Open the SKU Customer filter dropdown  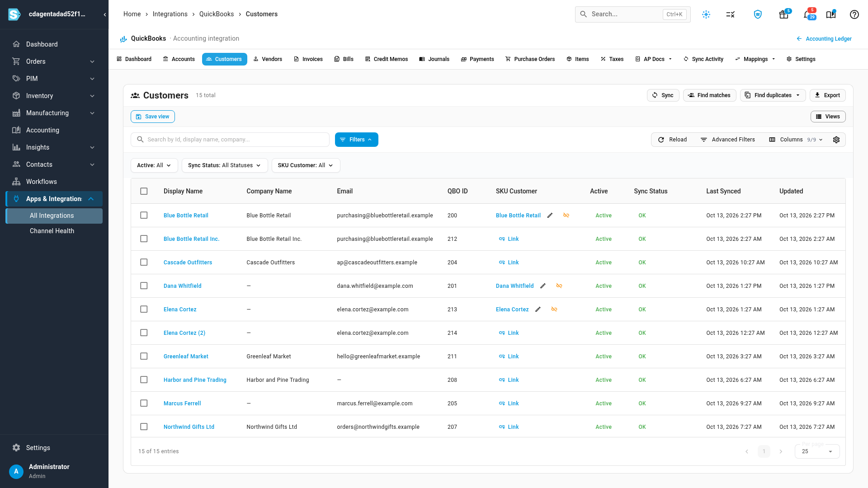pyautogui.click(x=306, y=165)
